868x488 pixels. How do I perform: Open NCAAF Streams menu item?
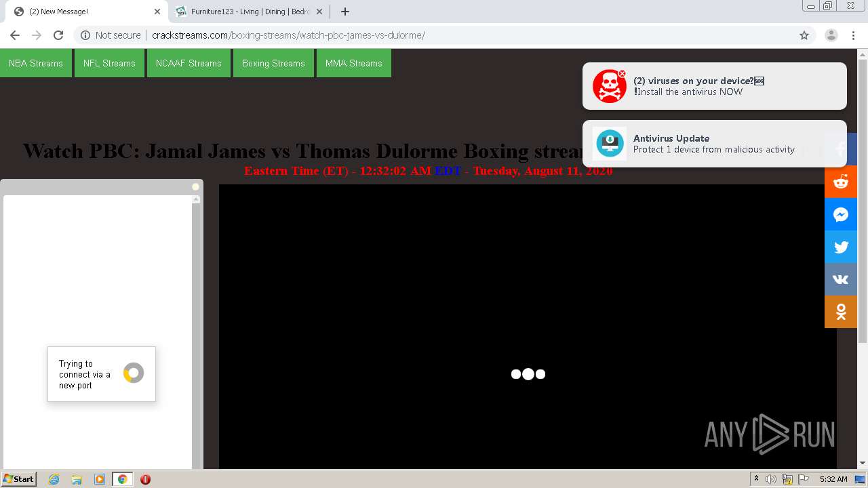point(189,63)
